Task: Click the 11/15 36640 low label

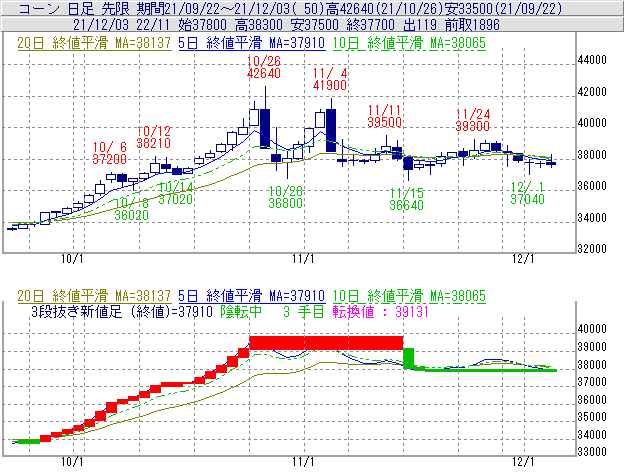Action: point(406,199)
